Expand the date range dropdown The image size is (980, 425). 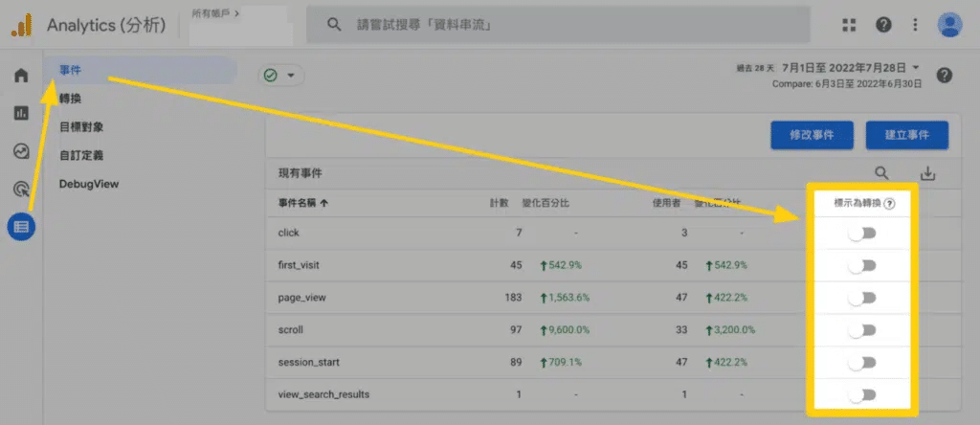click(916, 68)
